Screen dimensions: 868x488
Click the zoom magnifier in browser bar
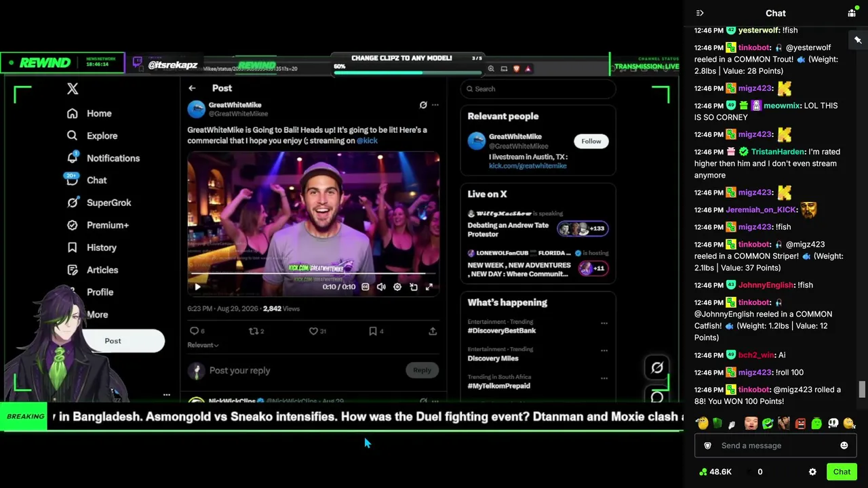pos(491,68)
